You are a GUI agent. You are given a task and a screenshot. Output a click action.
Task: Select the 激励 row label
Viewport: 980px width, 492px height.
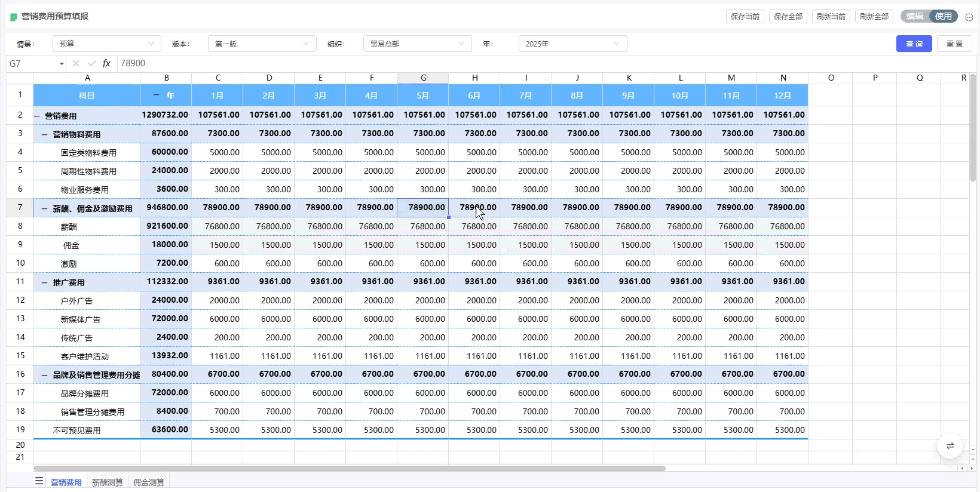click(x=69, y=264)
